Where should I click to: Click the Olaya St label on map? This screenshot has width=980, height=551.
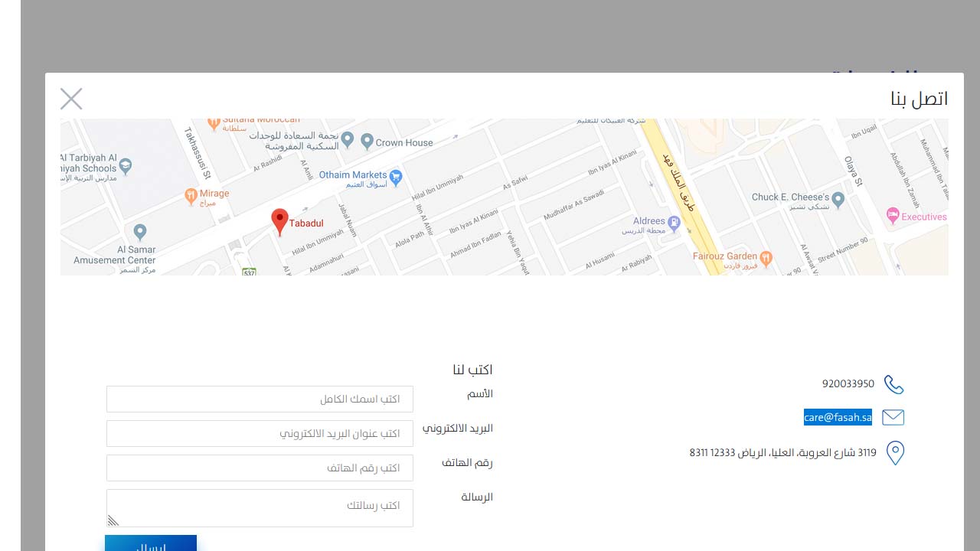[x=854, y=171]
